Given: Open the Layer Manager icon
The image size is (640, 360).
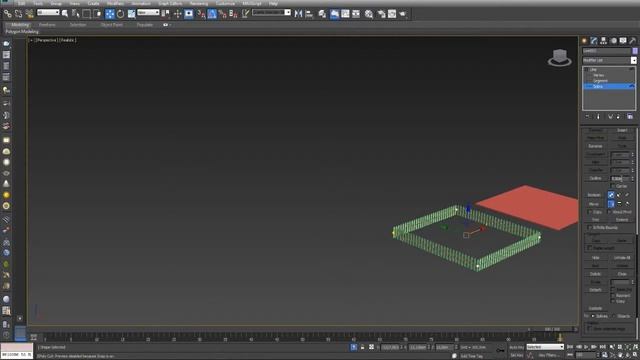Looking at the screenshot, I should click(x=322, y=14).
